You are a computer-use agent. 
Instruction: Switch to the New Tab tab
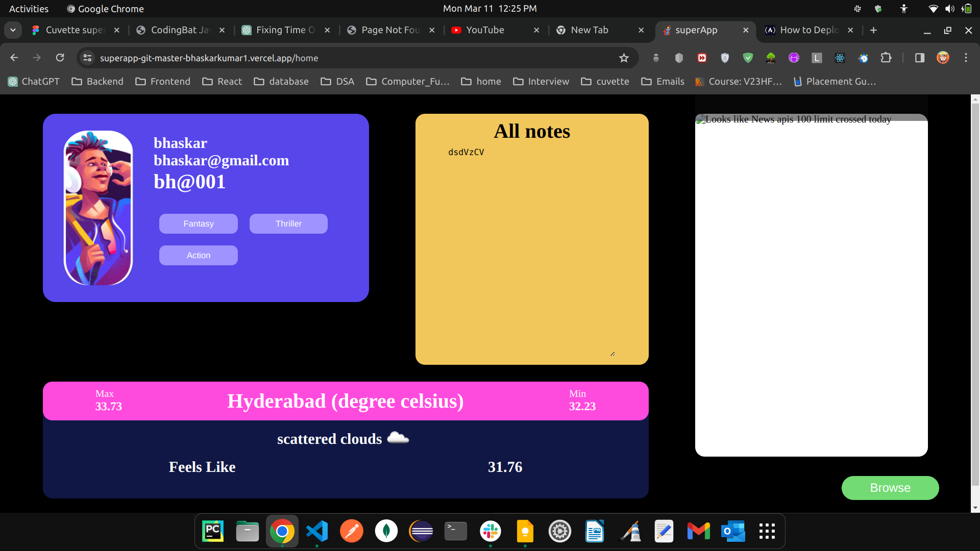point(590,30)
